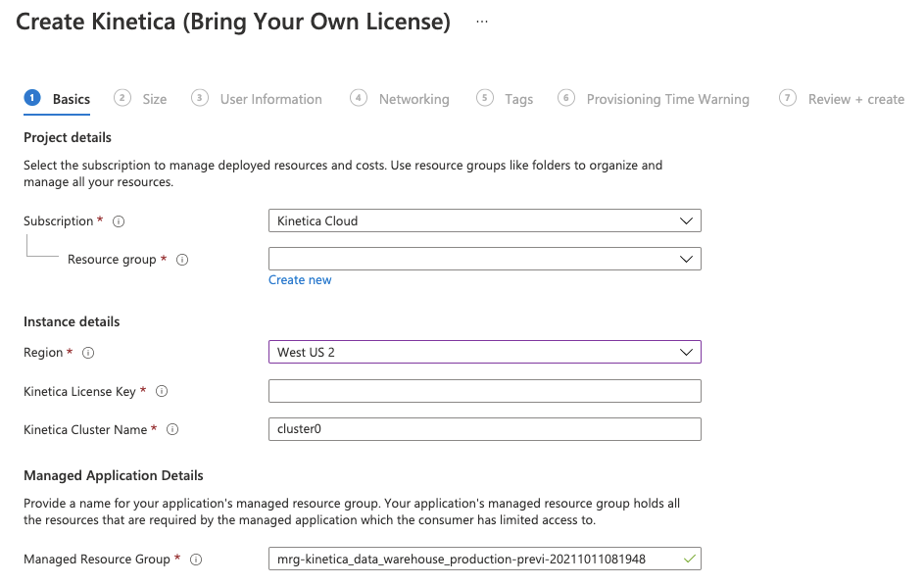
Task: Jump to the Review + create tab
Action: point(856,100)
